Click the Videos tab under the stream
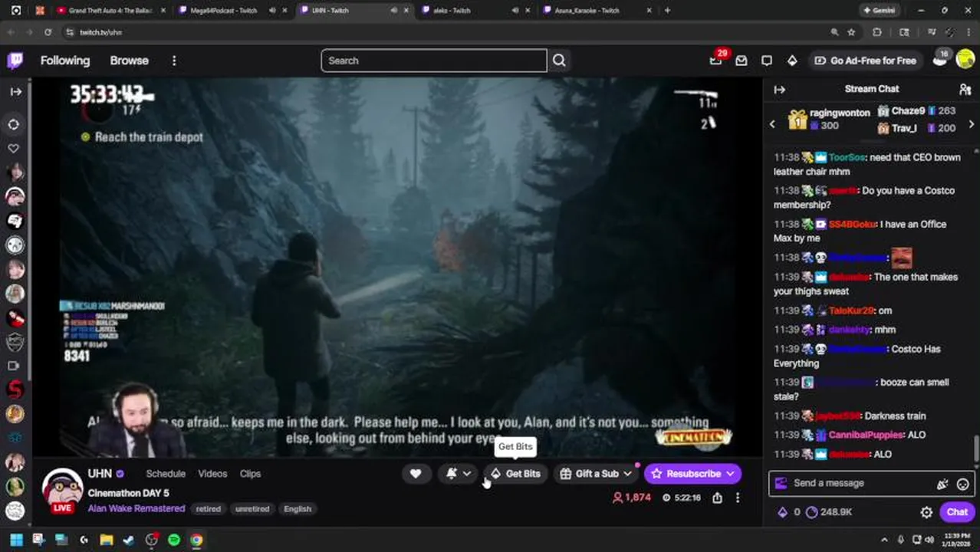Image resolution: width=980 pixels, height=552 pixels. (212, 474)
